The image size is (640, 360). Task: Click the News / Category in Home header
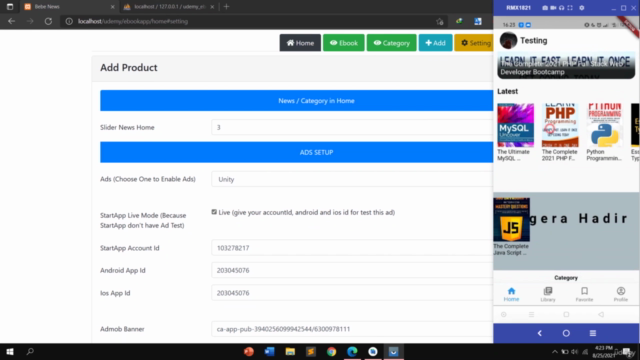pos(297,100)
